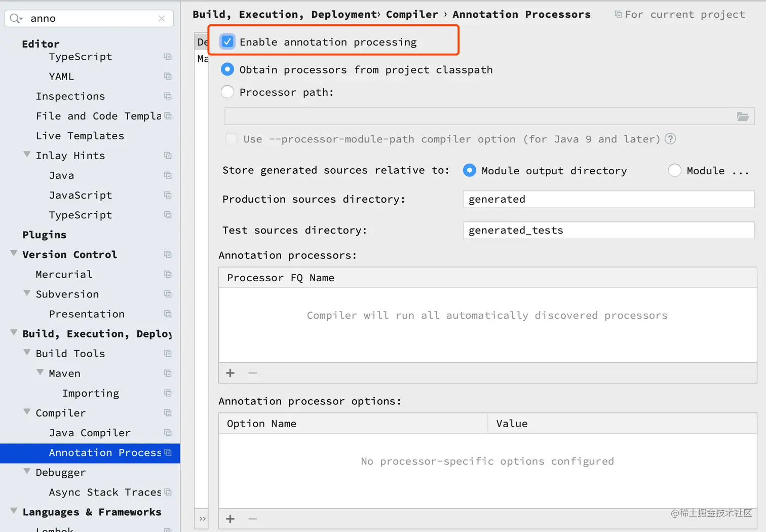Viewport: 766px width, 532px height.
Task: Click the help icon beside processor-module-path option
Action: coord(670,139)
